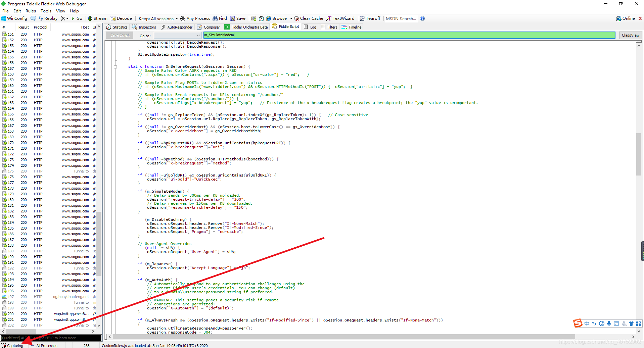Click the comment speech-bubble toolbar icon
644x348 pixels.
33,18
